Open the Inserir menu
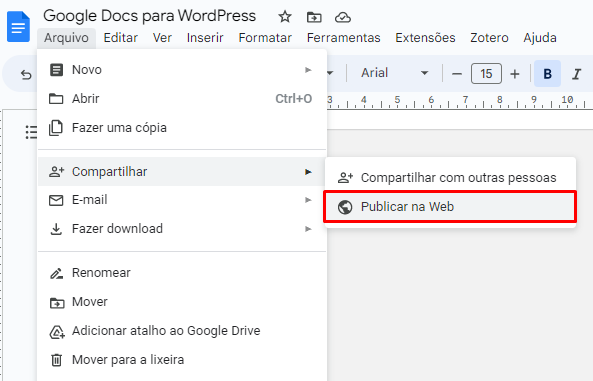Viewport: 593px width, 381px height. tap(205, 38)
